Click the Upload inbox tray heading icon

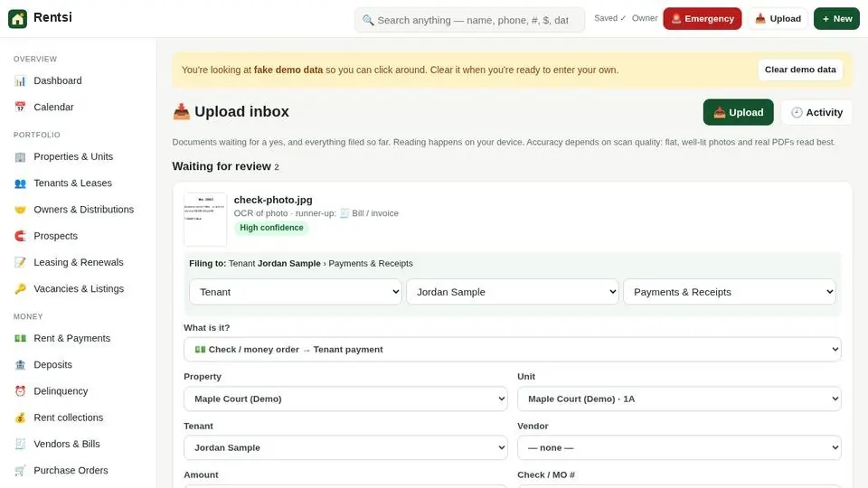click(181, 112)
